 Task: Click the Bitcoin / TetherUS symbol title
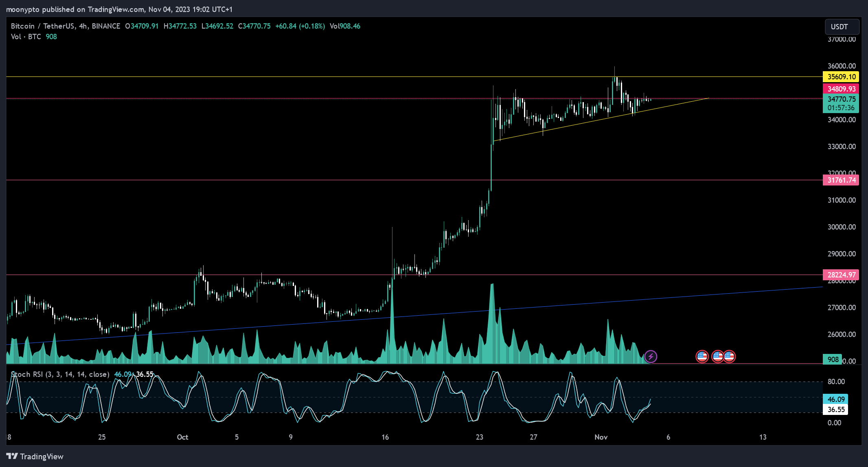point(42,26)
